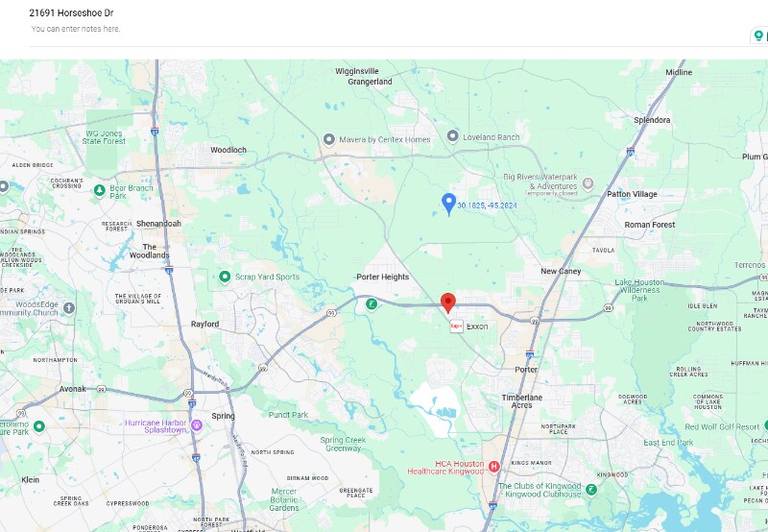Open the Big Rivers Waterpark marker

point(588,183)
